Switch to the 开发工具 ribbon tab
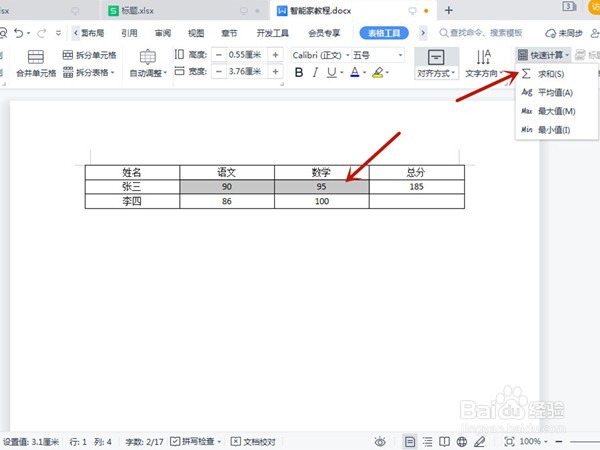Viewport: 600px width, 450px height. click(272, 33)
